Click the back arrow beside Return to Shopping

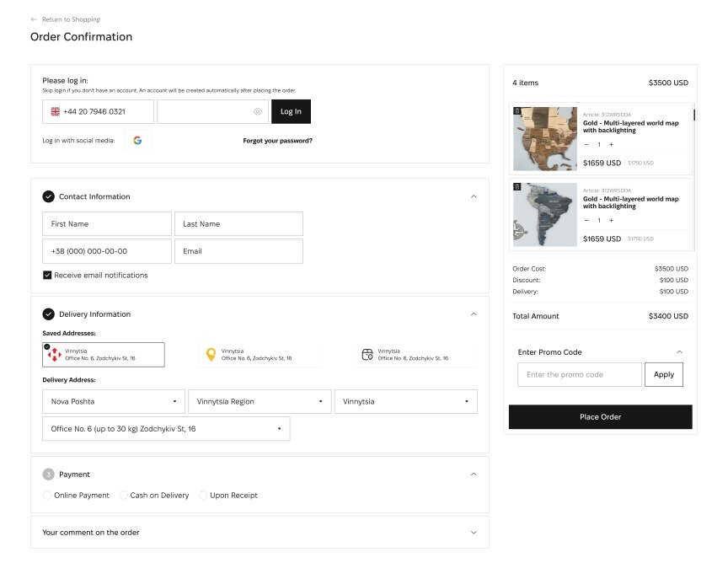[x=34, y=19]
